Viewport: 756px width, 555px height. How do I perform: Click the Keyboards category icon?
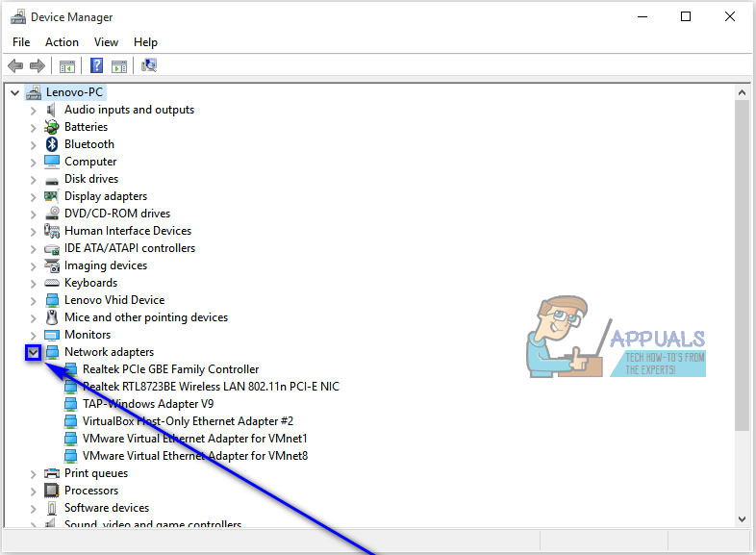click(x=52, y=283)
